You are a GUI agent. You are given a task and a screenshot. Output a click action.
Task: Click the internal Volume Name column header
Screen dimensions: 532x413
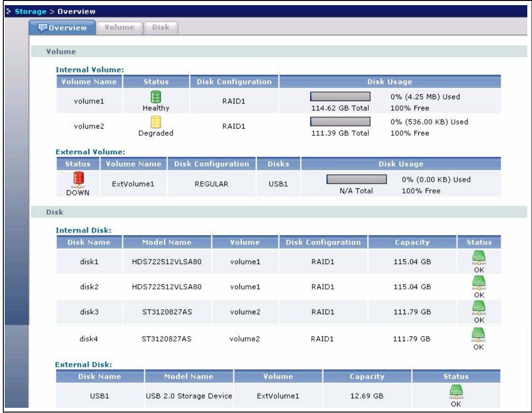coord(89,82)
